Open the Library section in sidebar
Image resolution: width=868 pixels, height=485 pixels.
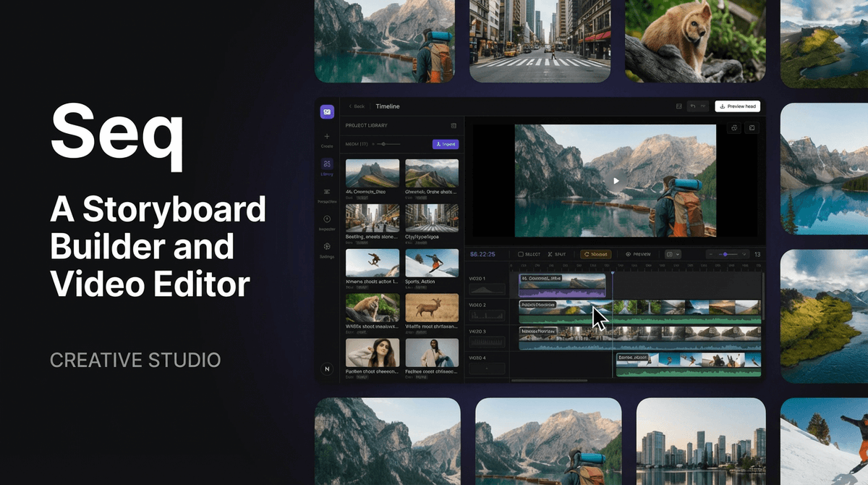pyautogui.click(x=327, y=168)
